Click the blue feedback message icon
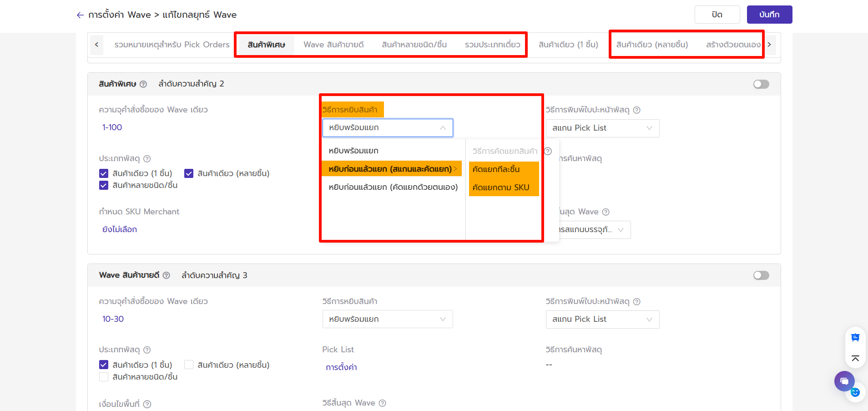 [x=855, y=338]
